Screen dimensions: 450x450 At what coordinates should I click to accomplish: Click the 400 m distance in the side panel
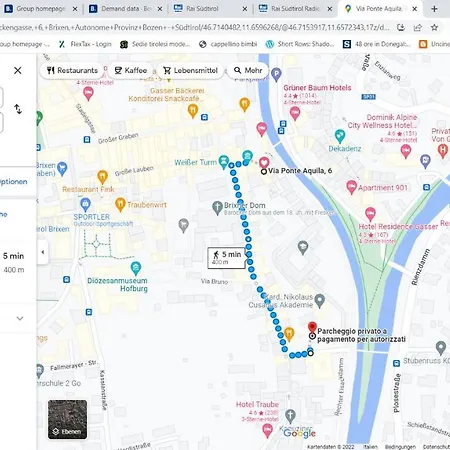click(x=14, y=270)
